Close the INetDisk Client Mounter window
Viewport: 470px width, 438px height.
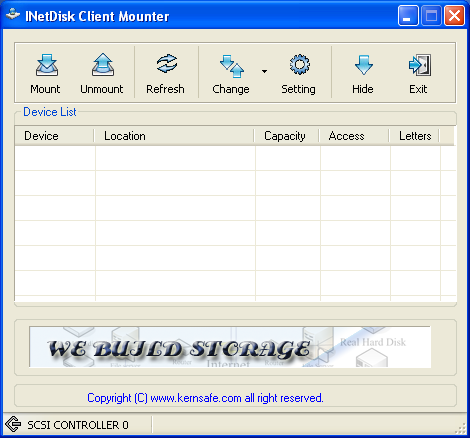(454, 15)
